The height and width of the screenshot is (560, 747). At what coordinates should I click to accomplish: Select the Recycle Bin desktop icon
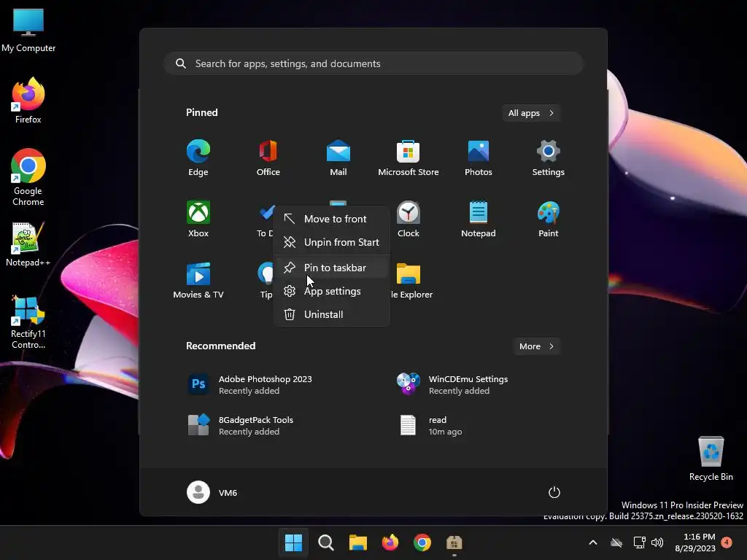711,459
